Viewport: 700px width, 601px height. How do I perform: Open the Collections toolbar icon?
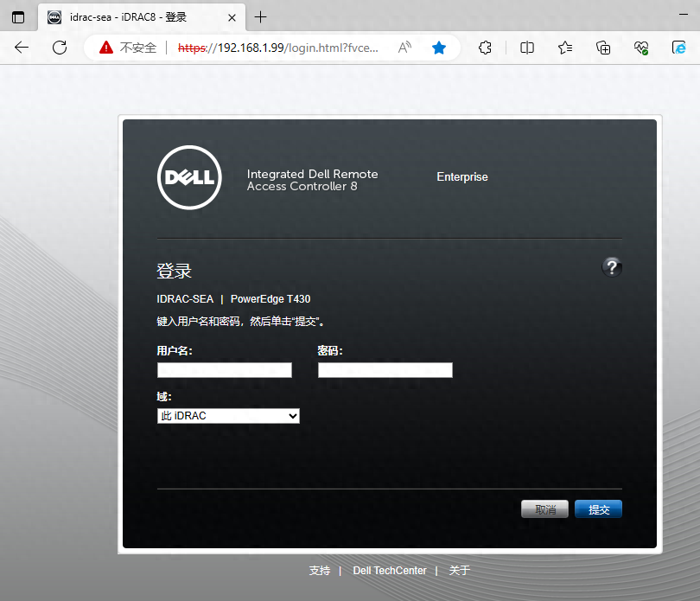coord(604,48)
